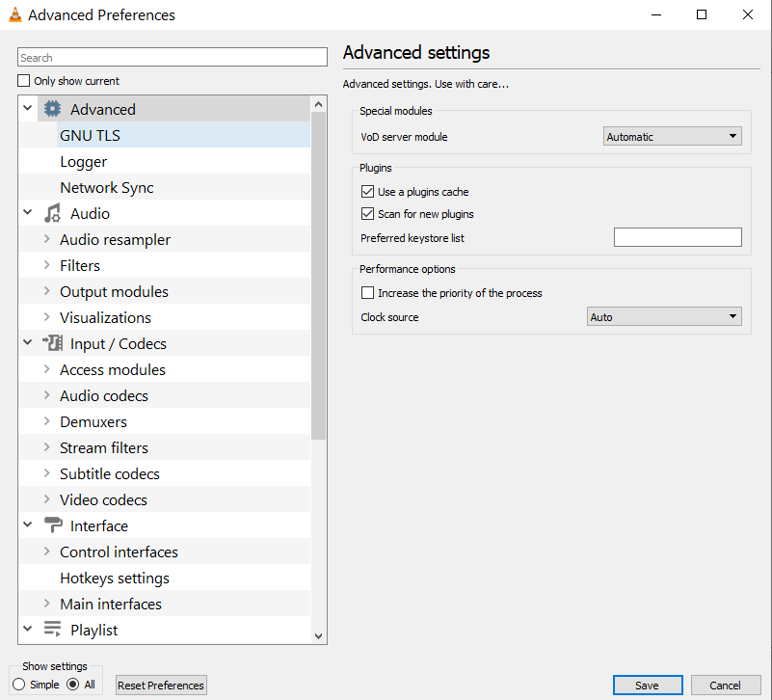The height and width of the screenshot is (700, 772).
Task: Click the tree scroll up arrow
Action: (319, 104)
